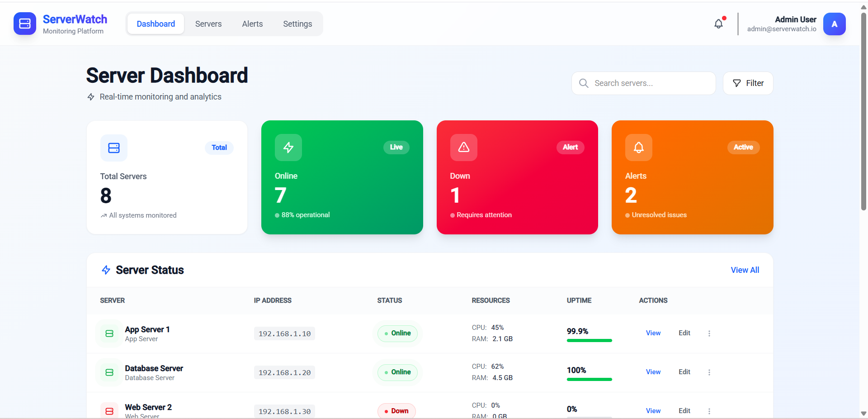Open the notifications bell icon

point(718,24)
